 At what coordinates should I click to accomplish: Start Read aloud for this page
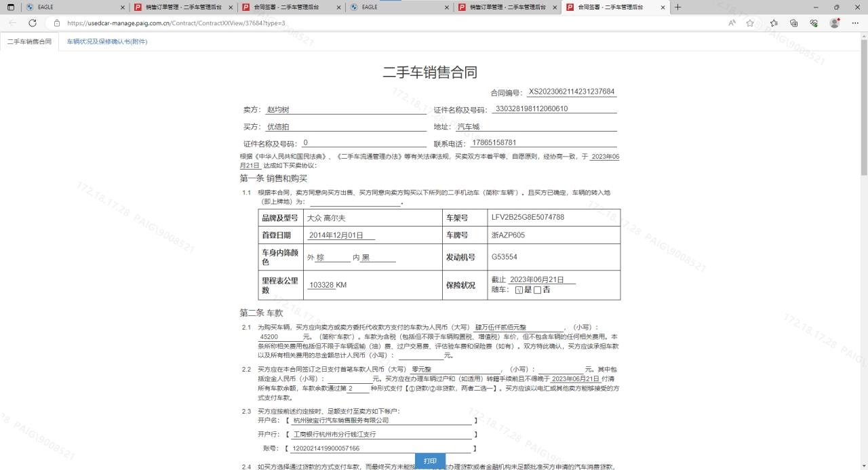click(732, 22)
